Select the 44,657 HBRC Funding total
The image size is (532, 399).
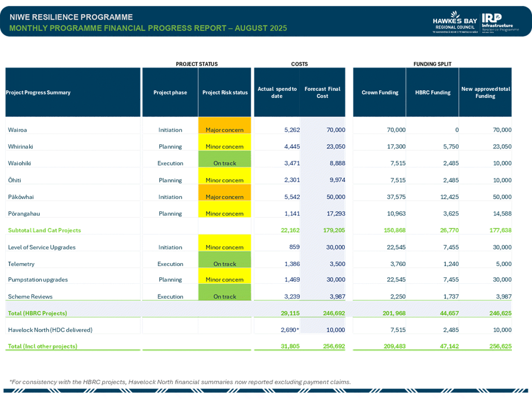tap(444, 312)
